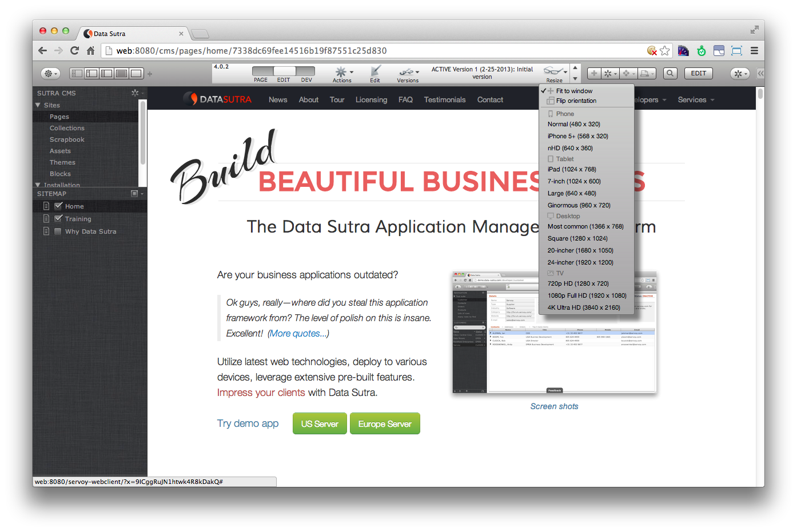
Task: Select 1080p Full HD (1920 x 1080)
Action: (x=587, y=295)
